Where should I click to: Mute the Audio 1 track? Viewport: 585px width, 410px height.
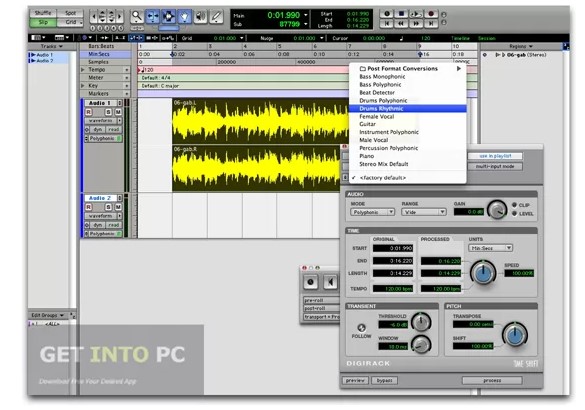pyautogui.click(x=118, y=112)
